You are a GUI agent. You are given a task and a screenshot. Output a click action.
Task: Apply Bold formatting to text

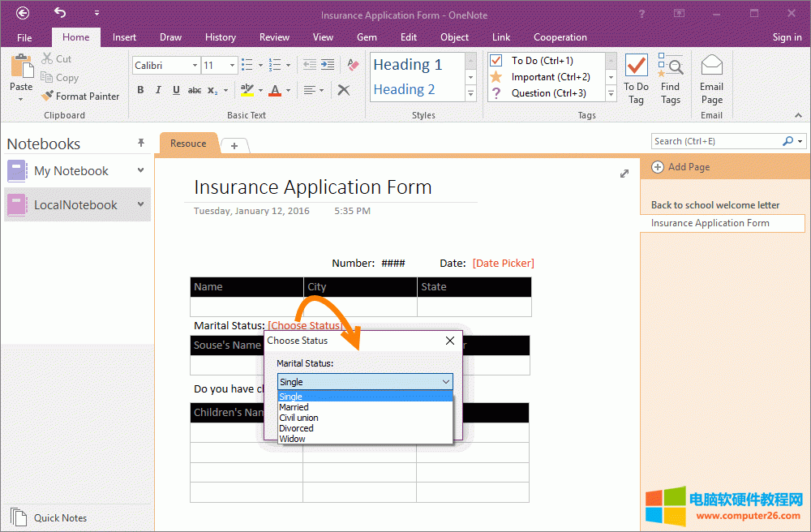[140, 90]
